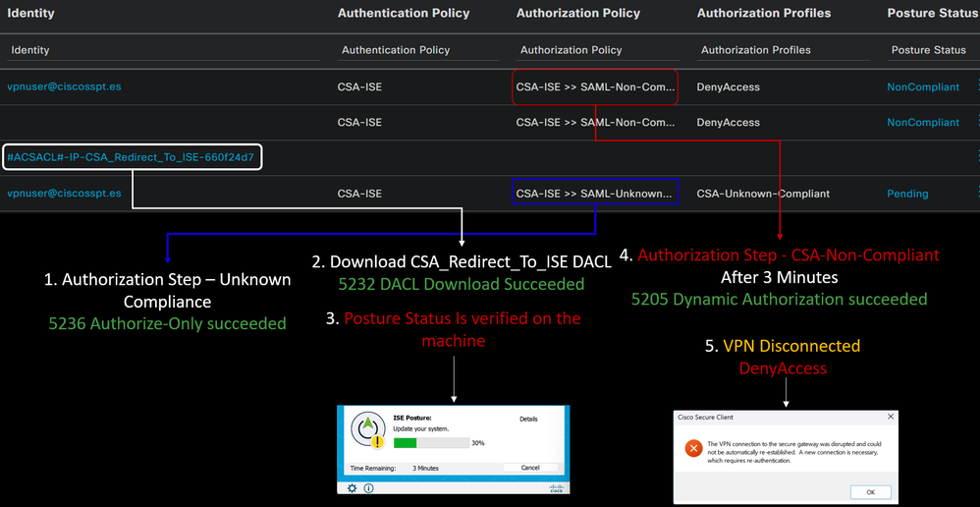Click NonCompliant status in the row without identity
Image resolution: width=980 pixels, height=507 pixels.
923,123
